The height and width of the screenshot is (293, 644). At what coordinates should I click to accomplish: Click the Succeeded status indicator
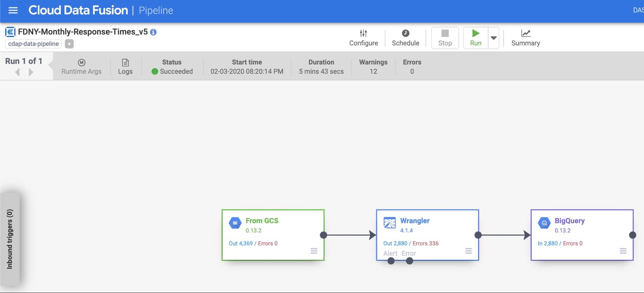tap(172, 71)
